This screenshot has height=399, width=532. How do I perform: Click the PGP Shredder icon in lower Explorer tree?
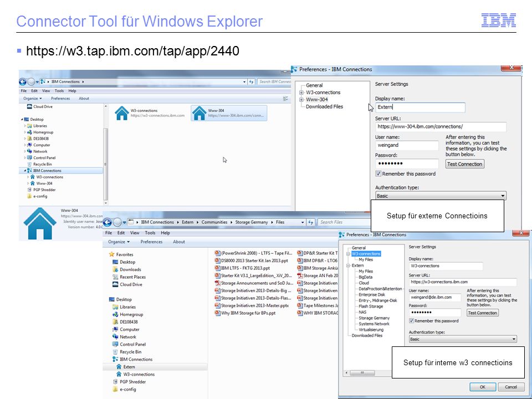click(x=115, y=382)
